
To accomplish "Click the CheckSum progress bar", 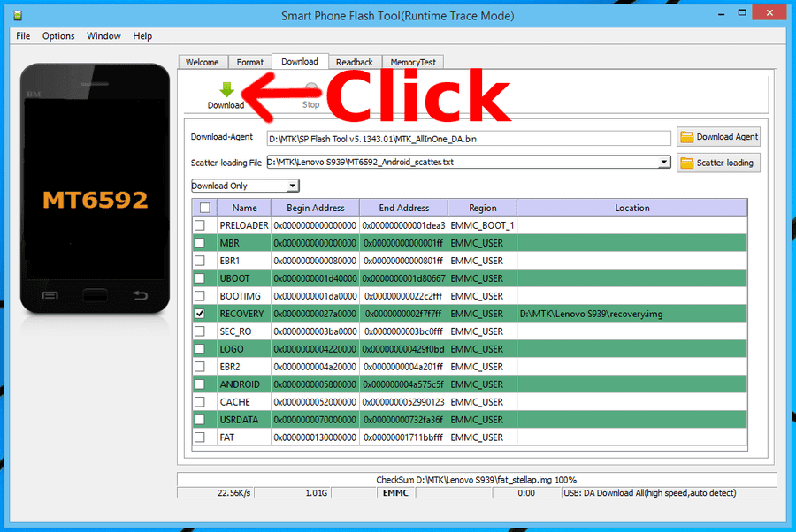I will click(477, 479).
